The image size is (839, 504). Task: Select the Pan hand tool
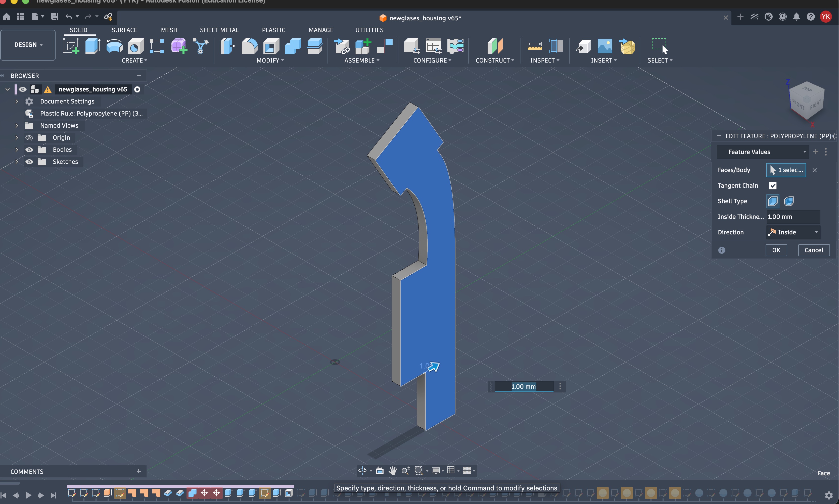pos(393,470)
